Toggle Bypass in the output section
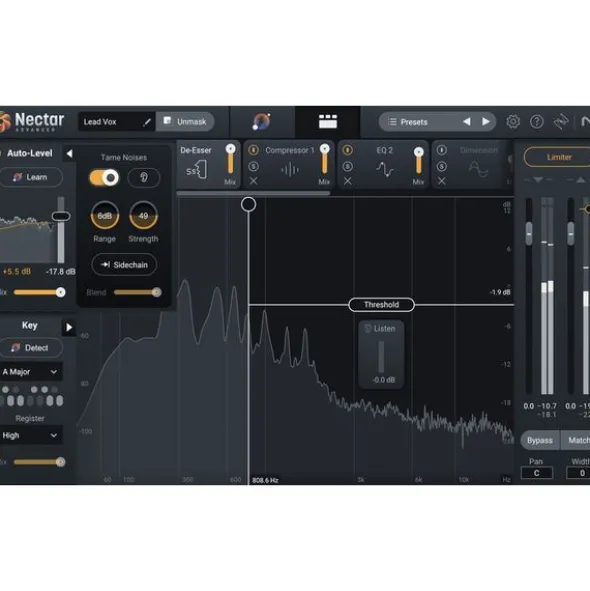The width and height of the screenshot is (590, 591). coord(540,440)
